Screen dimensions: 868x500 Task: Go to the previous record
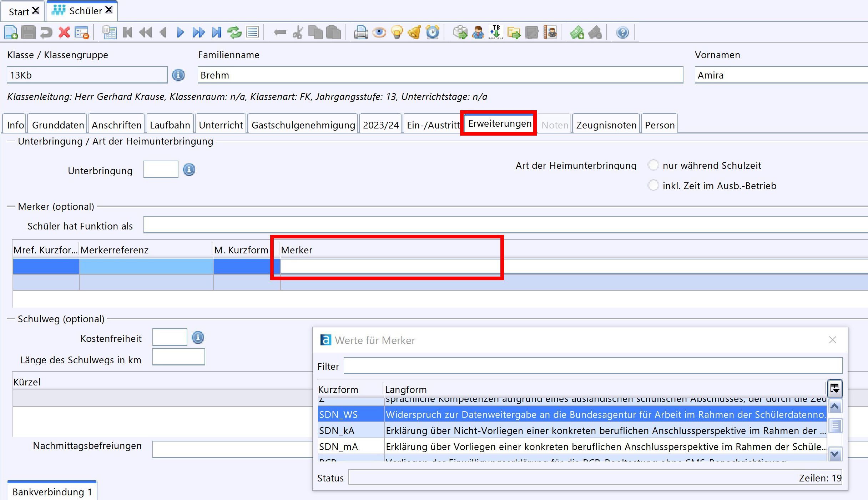tap(163, 32)
